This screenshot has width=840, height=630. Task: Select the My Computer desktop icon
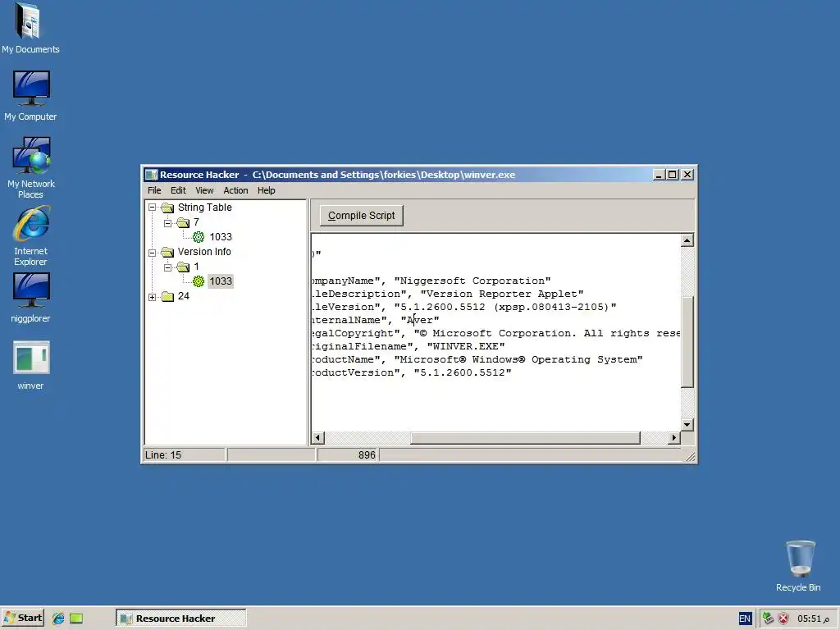pos(30,95)
